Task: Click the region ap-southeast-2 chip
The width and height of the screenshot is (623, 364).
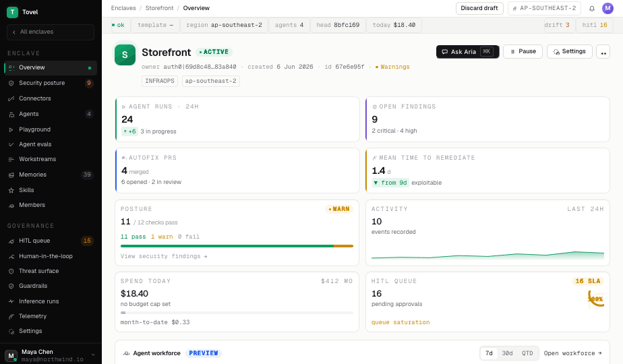Action: point(224,25)
